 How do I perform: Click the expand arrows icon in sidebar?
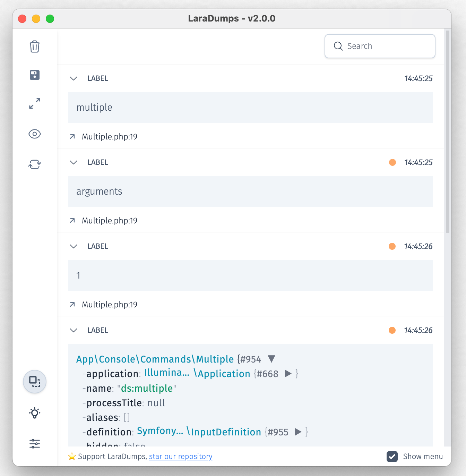point(35,103)
